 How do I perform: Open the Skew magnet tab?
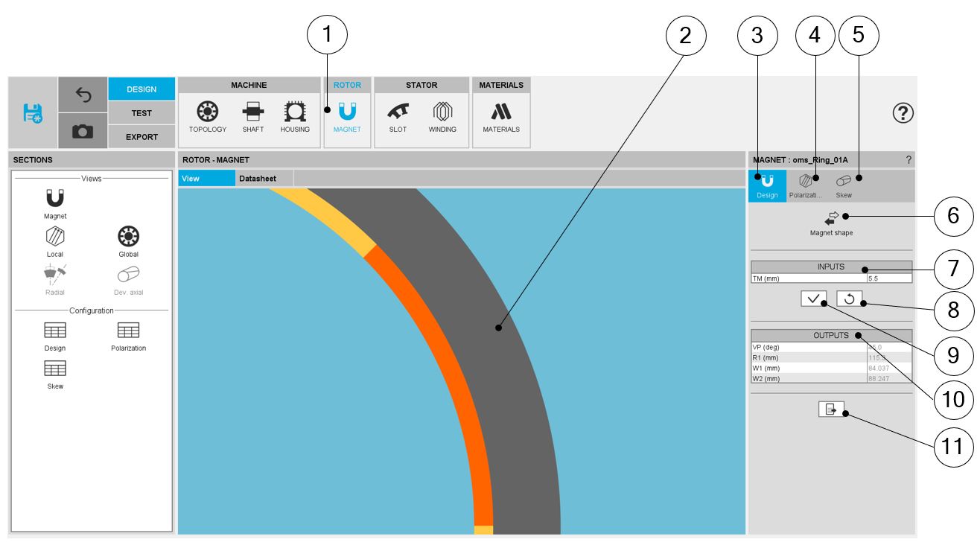click(x=844, y=185)
